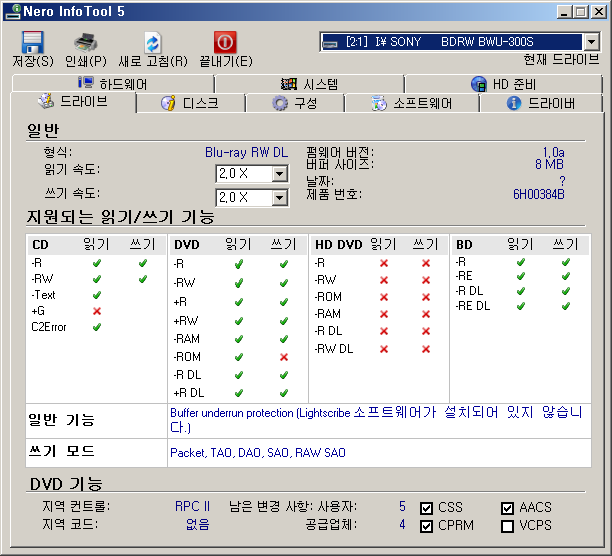The image size is (612, 556).
Task: Click the 'RPC II' region control value
Action: pos(192,506)
